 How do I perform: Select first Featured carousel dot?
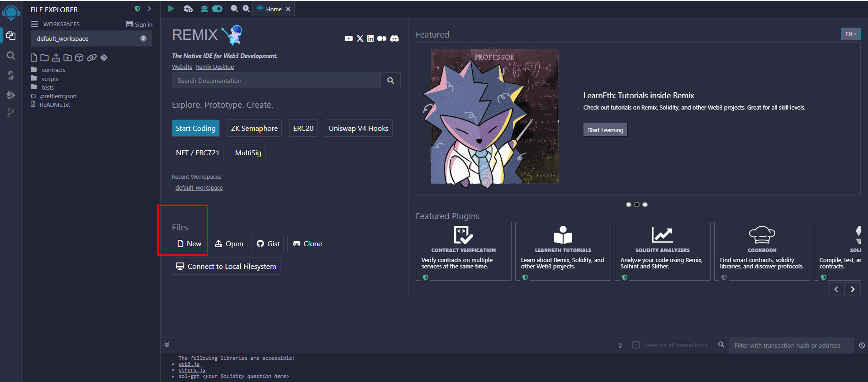[628, 205]
